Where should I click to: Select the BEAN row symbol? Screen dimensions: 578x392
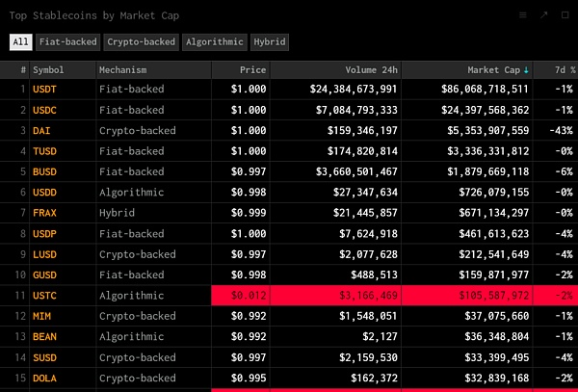click(45, 336)
